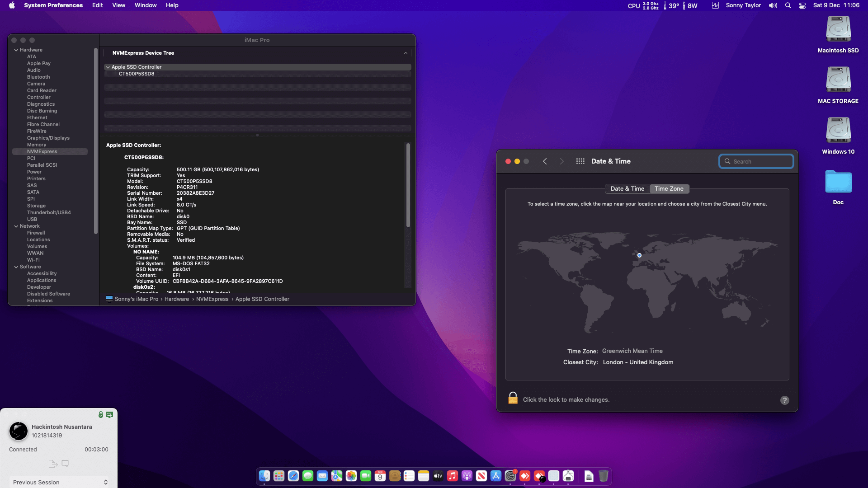868x488 pixels.
Task: Open Music app from the Dock
Action: tap(452, 476)
